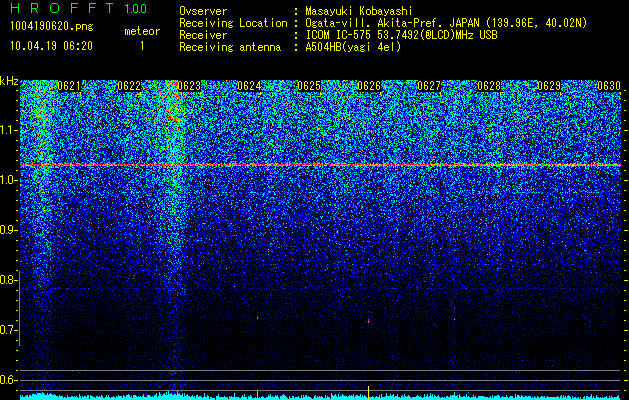This screenshot has height=400, width=629.
Task: Click the date stamp 10.04.19 06:20
Action: pyautogui.click(x=51, y=46)
